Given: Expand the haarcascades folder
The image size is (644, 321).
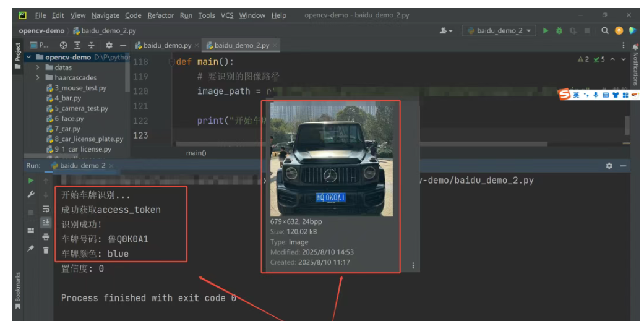Looking at the screenshot, I should (38, 77).
